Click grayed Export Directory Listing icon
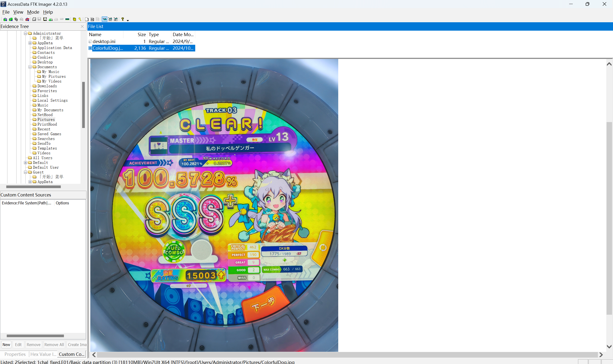This screenshot has height=364, width=613. click(x=98, y=19)
